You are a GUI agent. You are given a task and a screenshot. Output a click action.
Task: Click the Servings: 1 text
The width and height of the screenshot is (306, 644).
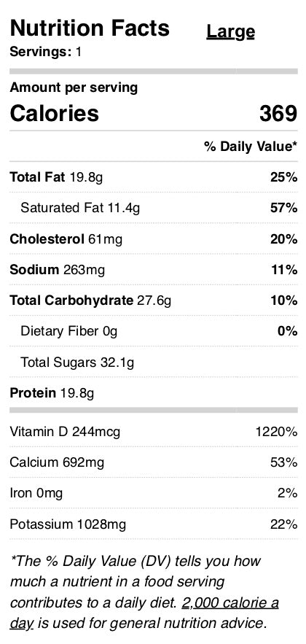[45, 53]
